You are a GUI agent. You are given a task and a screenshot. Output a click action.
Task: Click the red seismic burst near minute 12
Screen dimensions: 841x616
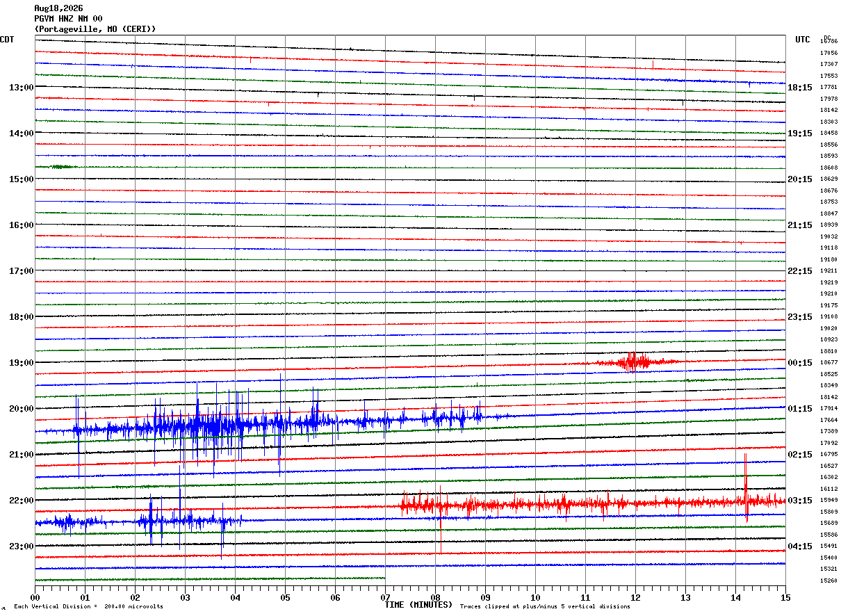coord(635,362)
